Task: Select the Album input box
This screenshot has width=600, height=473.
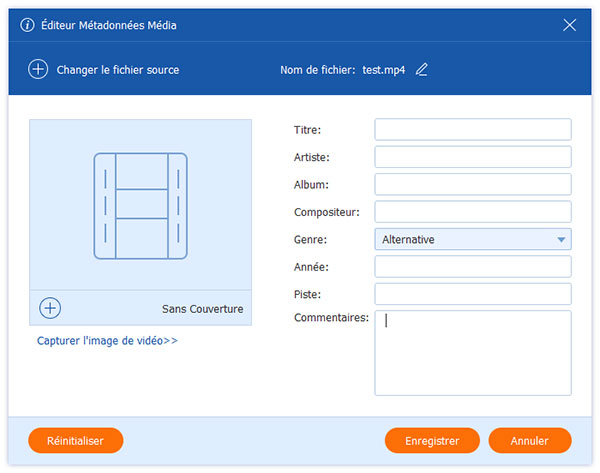Action: [x=473, y=184]
